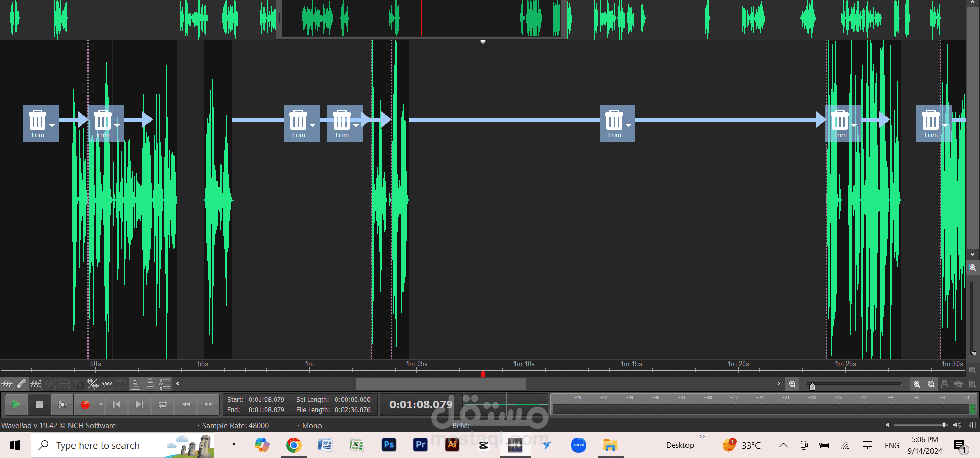Start recording with the red Record button
The width and height of the screenshot is (980, 458).
[x=85, y=404]
